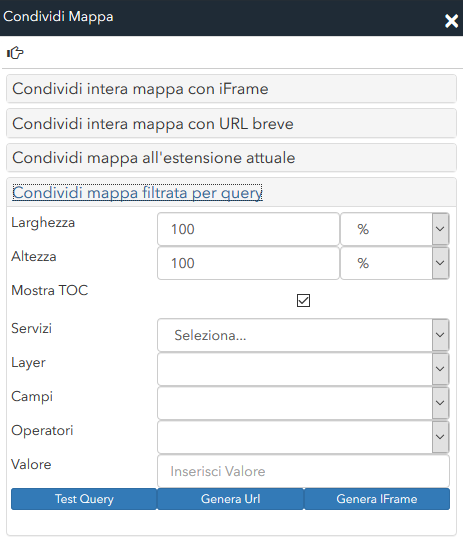Focus the Larghezza value field
Image resolution: width=463 pixels, height=540 pixels.
pyautogui.click(x=248, y=229)
